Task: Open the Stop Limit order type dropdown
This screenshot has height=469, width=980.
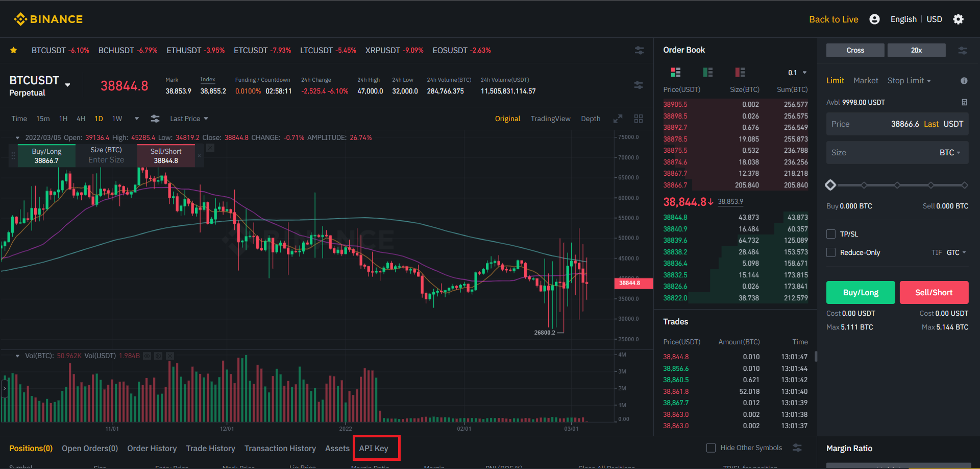Action: 909,81
